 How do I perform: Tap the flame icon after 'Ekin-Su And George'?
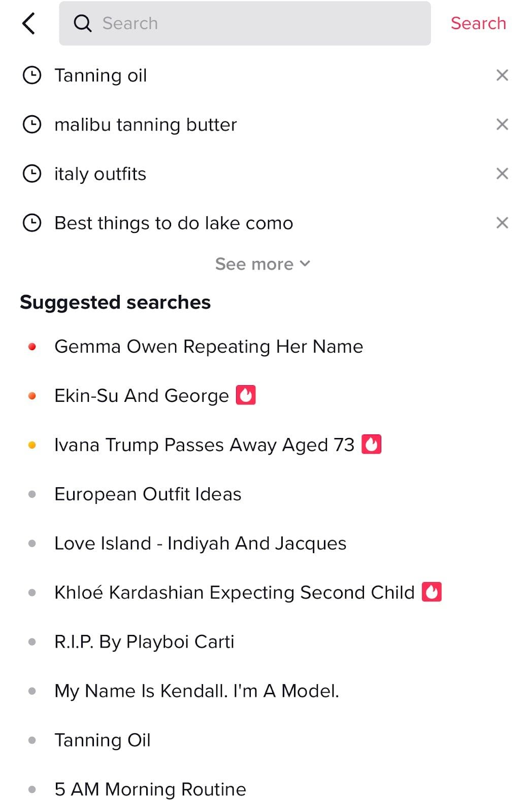(246, 395)
